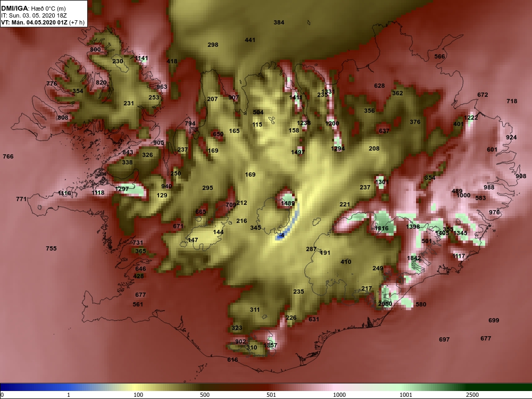Click the map value '1118'
Screen dimensions: 532x399
pos(98,193)
